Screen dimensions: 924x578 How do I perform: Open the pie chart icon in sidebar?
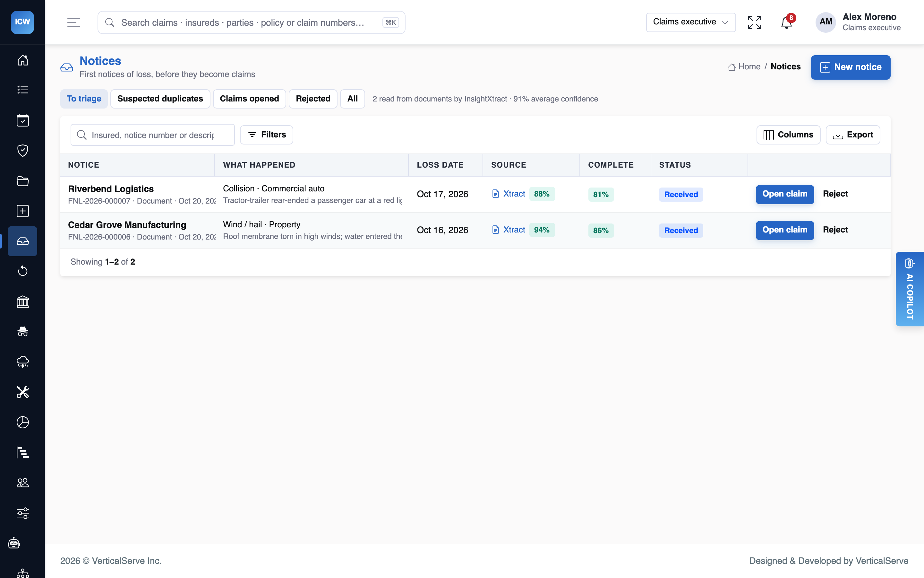tap(22, 422)
